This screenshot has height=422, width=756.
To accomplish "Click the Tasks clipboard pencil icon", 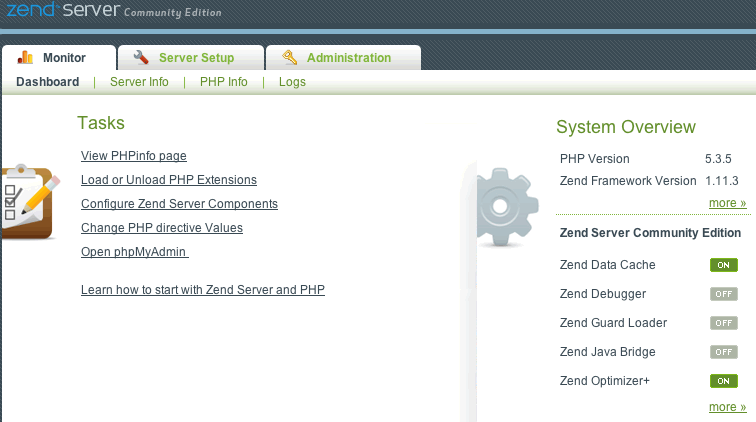I will coord(30,203).
